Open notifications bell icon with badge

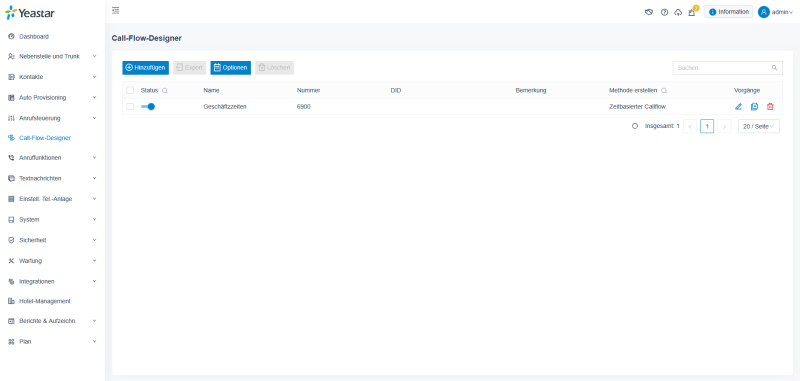tap(692, 12)
